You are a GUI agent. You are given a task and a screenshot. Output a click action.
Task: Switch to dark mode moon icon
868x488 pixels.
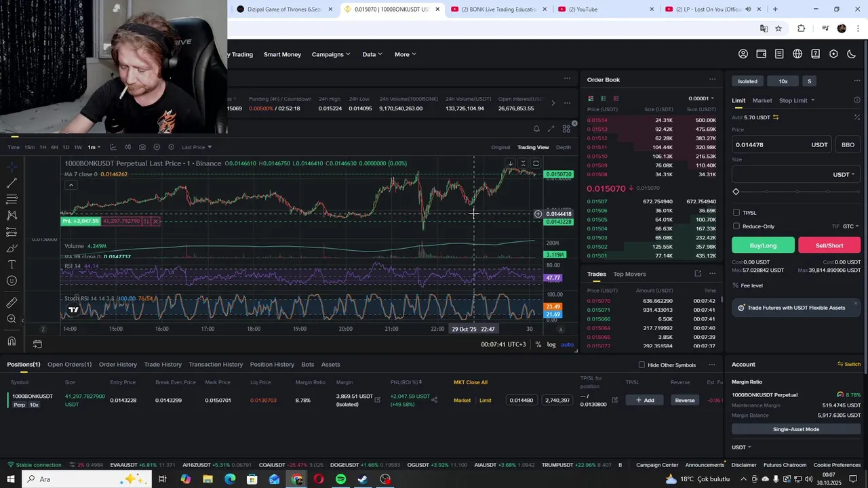point(852,54)
